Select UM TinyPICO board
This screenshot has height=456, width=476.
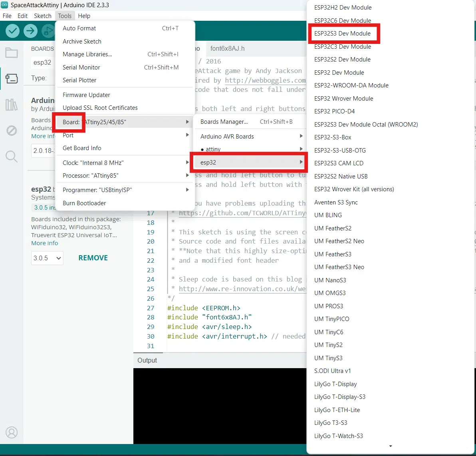[331, 319]
